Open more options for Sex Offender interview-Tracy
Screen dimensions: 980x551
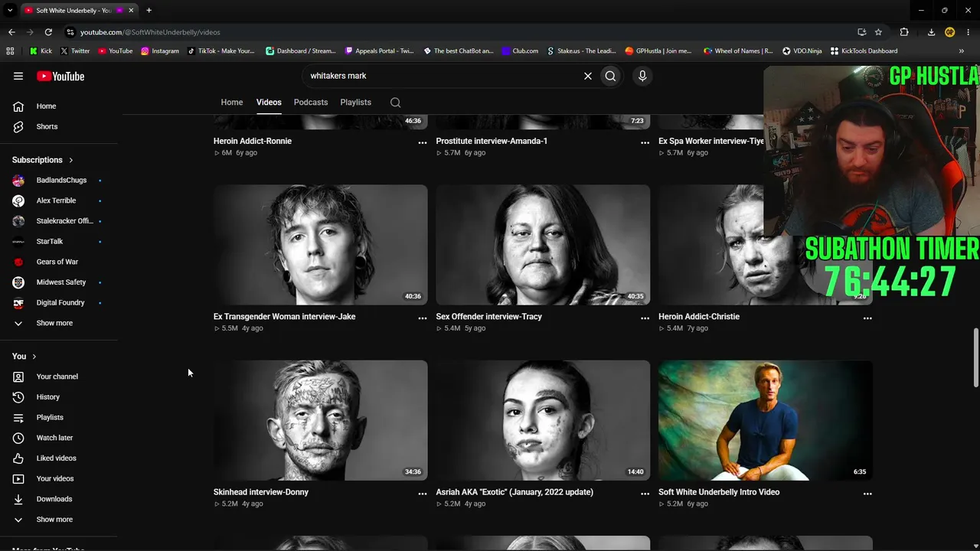coord(645,318)
